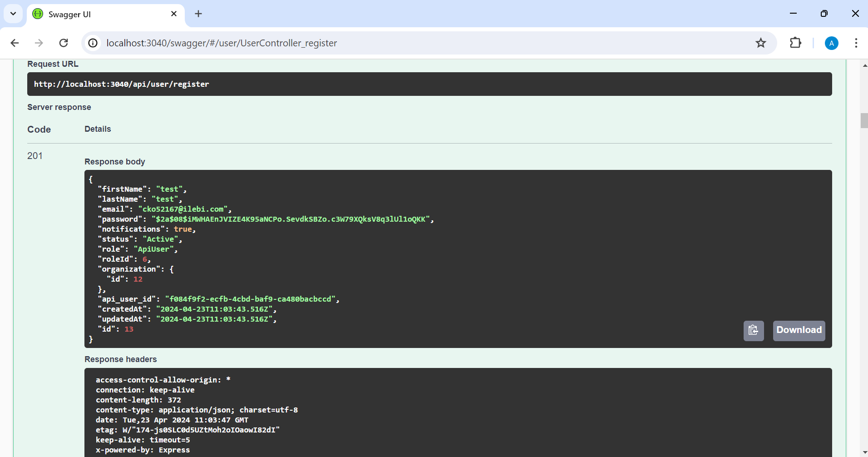The height and width of the screenshot is (457, 868).
Task: Click the content-length: 372 header
Action: coord(138,400)
